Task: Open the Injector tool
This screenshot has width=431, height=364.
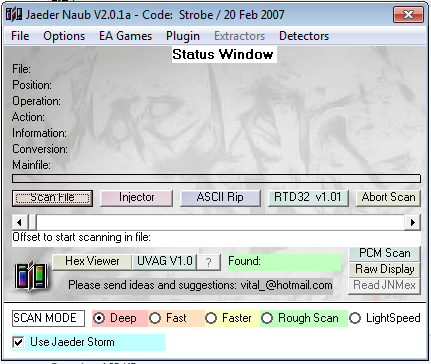Action: pos(136,198)
